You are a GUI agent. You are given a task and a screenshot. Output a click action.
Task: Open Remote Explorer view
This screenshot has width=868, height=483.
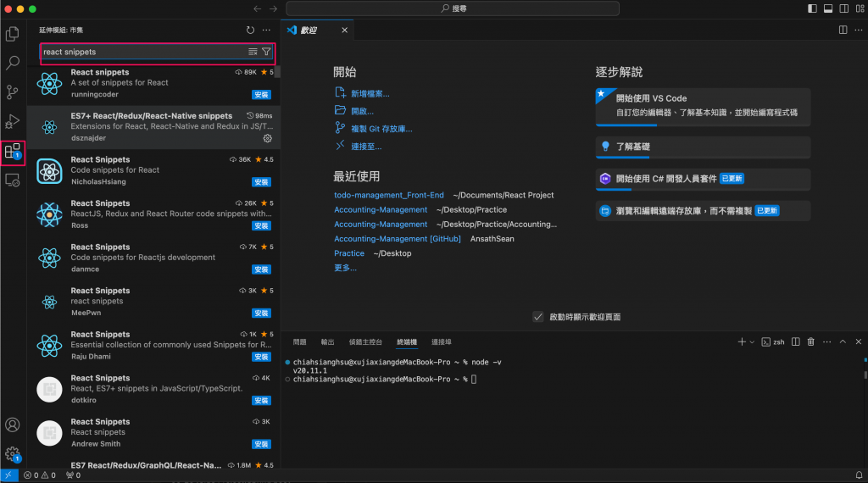[12, 180]
